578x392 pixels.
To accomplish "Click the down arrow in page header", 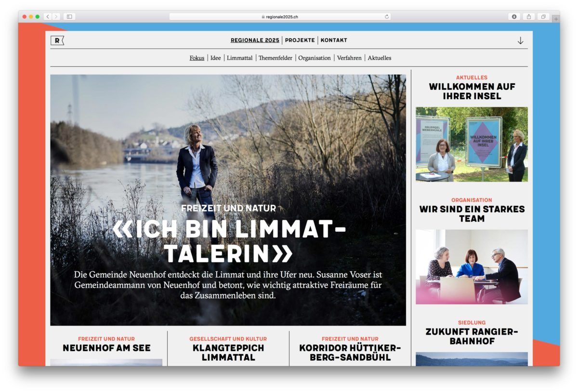I will click(x=520, y=41).
